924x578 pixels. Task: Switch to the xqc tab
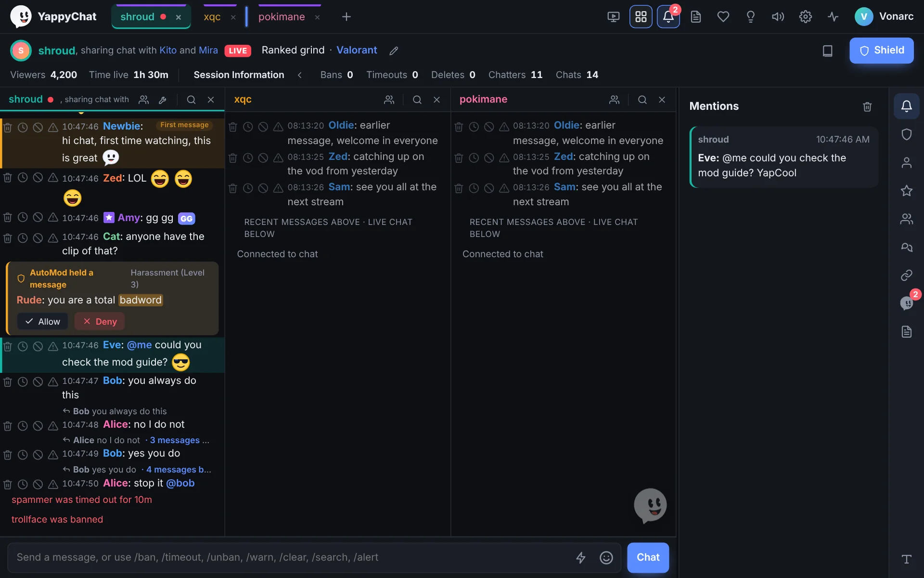pyautogui.click(x=212, y=17)
